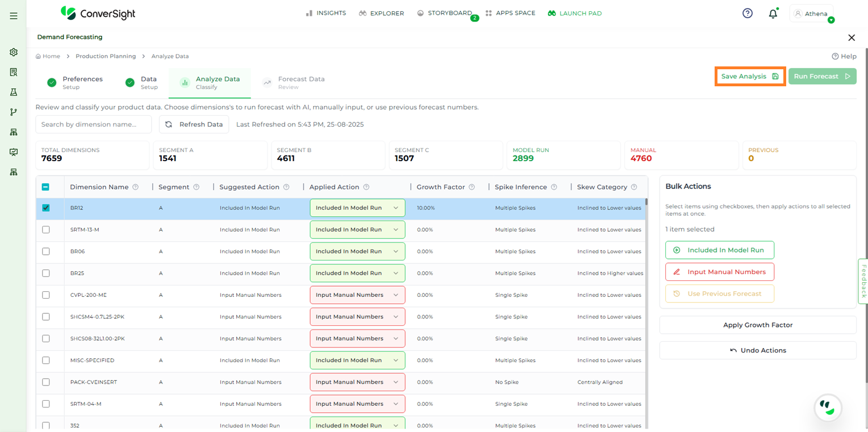Open Applied Action dropdown for BR12
Viewport: 868px width, 432px height.
tap(357, 208)
